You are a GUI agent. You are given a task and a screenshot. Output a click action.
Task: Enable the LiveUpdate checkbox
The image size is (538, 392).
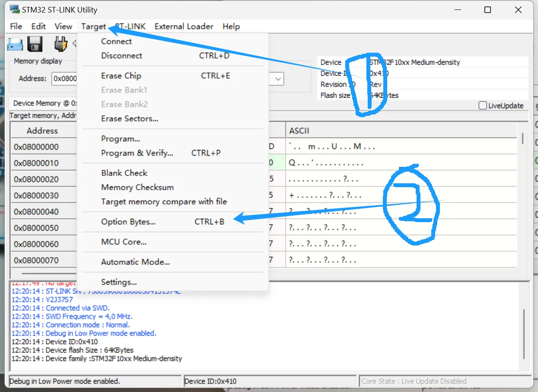click(483, 105)
